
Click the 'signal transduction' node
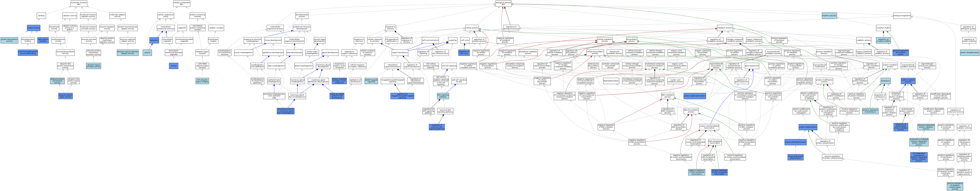click(x=400, y=53)
